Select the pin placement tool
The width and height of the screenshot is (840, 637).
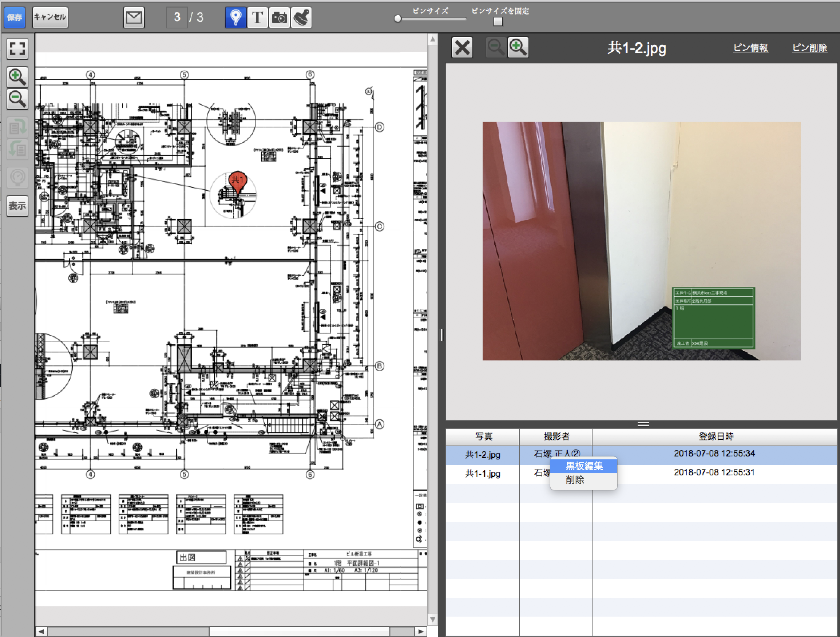tap(235, 17)
